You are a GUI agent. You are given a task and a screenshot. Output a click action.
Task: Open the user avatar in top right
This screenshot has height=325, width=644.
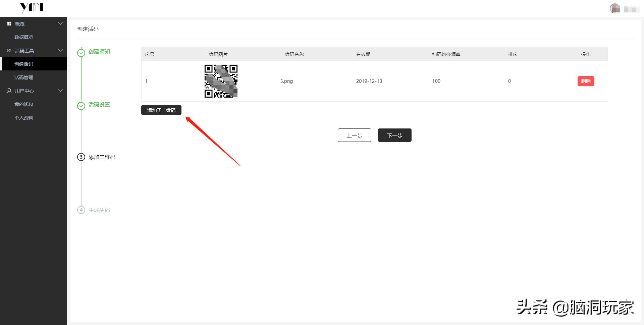click(614, 8)
